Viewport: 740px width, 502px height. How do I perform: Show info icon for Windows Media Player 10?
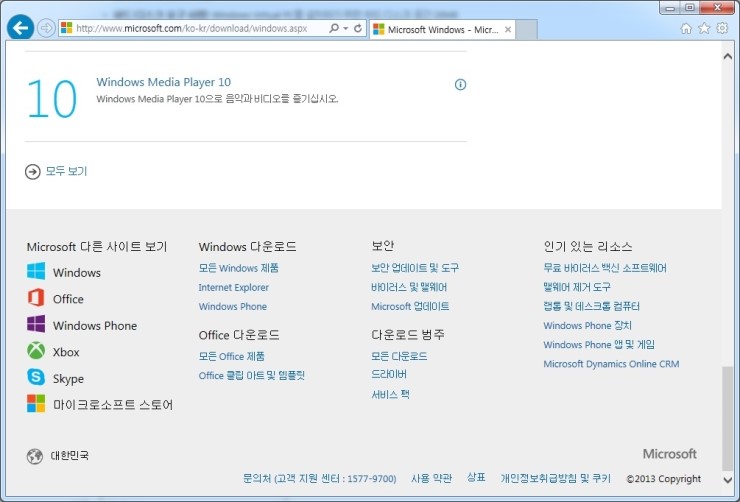point(460,84)
